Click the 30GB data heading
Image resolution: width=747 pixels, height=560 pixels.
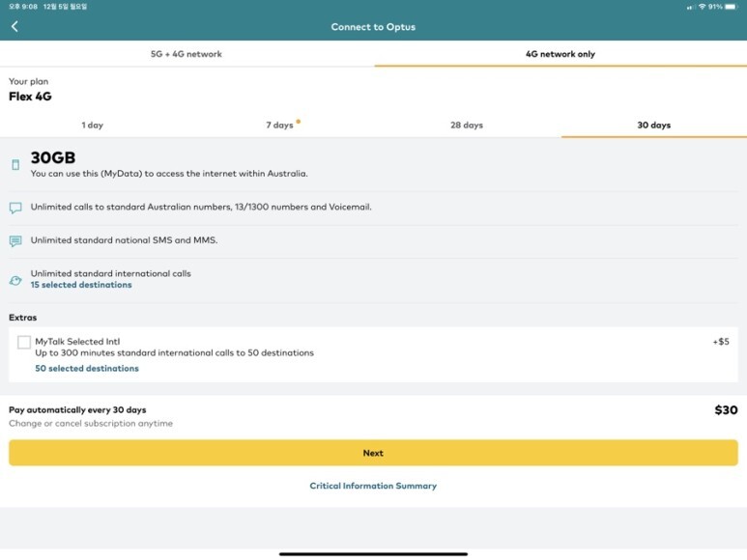click(53, 157)
